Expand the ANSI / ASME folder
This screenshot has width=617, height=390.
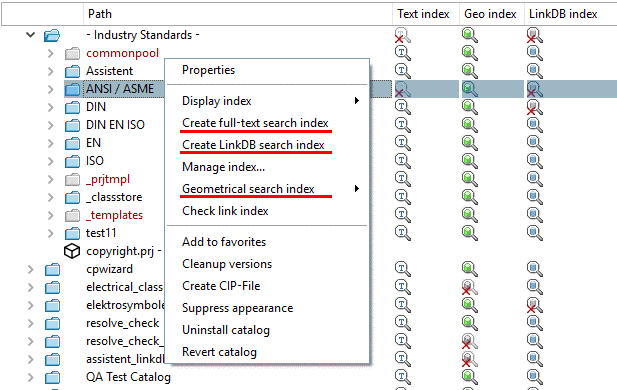[x=50, y=89]
